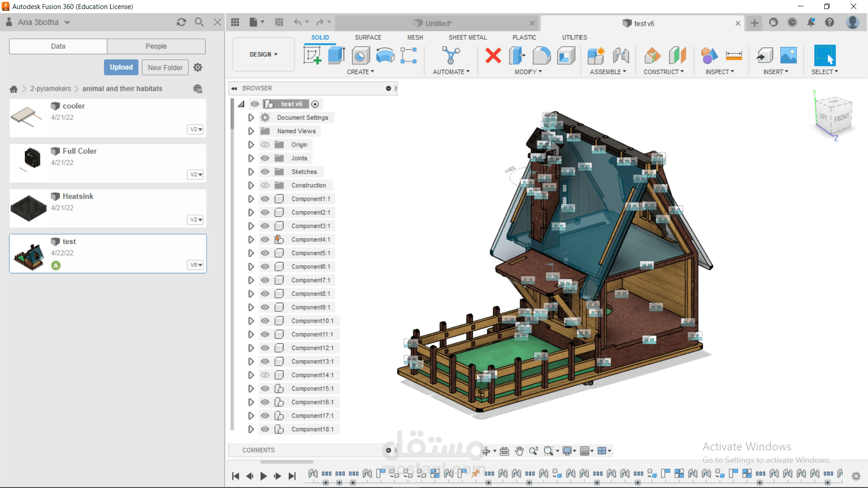The height and width of the screenshot is (488, 868).
Task: Select the Extrude tool icon
Action: (x=336, y=56)
